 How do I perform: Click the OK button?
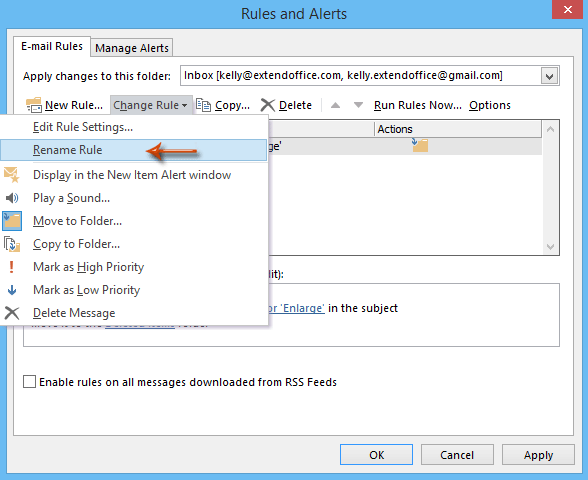376,455
